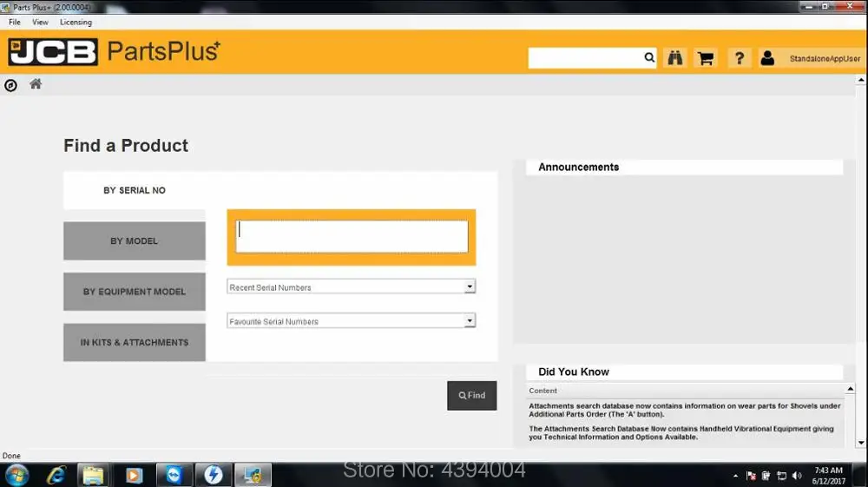
Task: Click the Did You Know heading
Action: (574, 372)
